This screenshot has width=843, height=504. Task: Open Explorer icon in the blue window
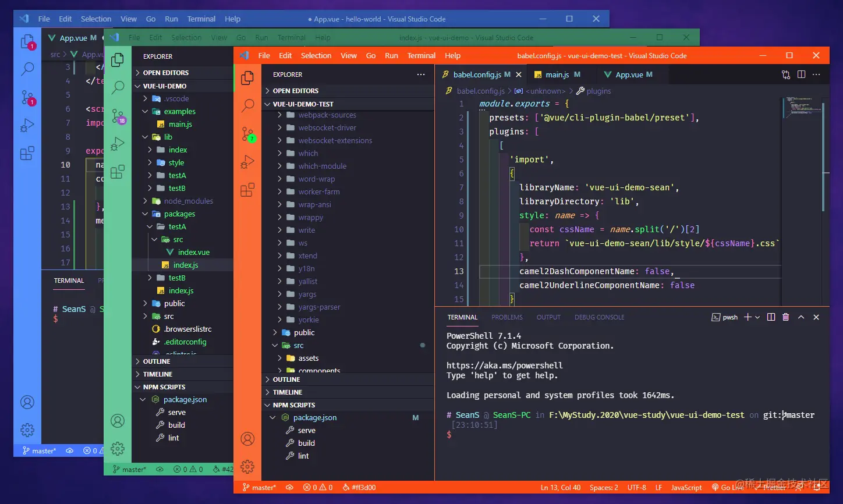pyautogui.click(x=28, y=42)
